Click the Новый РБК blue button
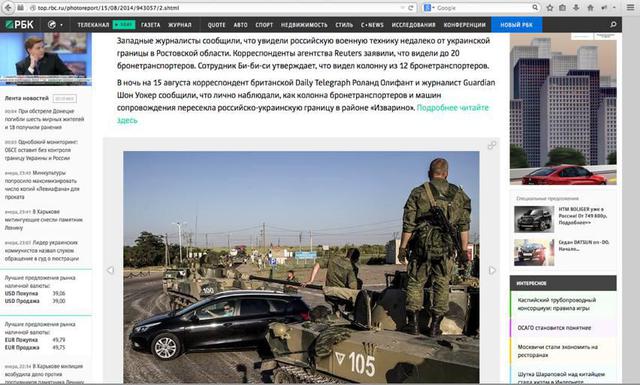640x385 pixels. [x=517, y=24]
